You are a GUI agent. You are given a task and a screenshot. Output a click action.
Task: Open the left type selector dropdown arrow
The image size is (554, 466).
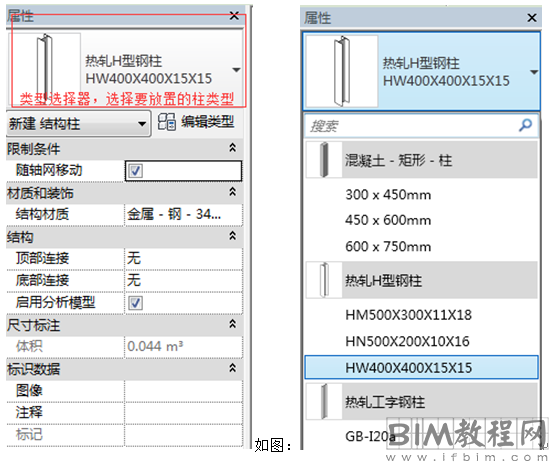point(236,70)
